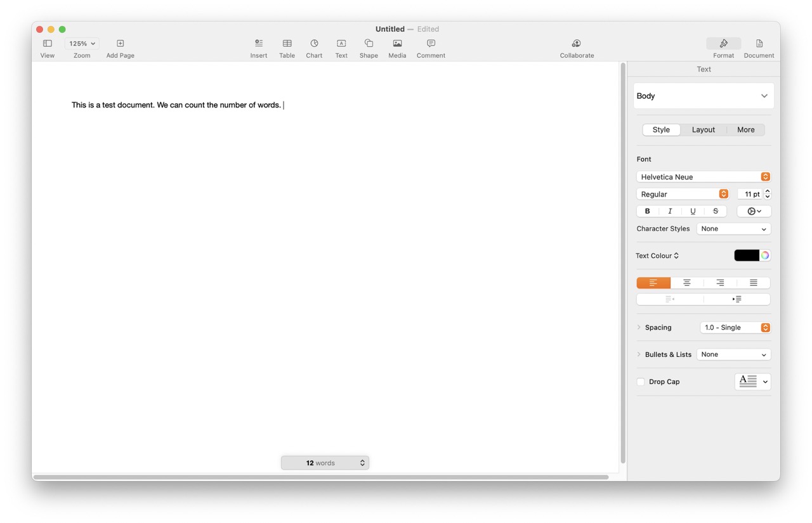Open the Document inspector panel
812x523 pixels.
coord(759,48)
